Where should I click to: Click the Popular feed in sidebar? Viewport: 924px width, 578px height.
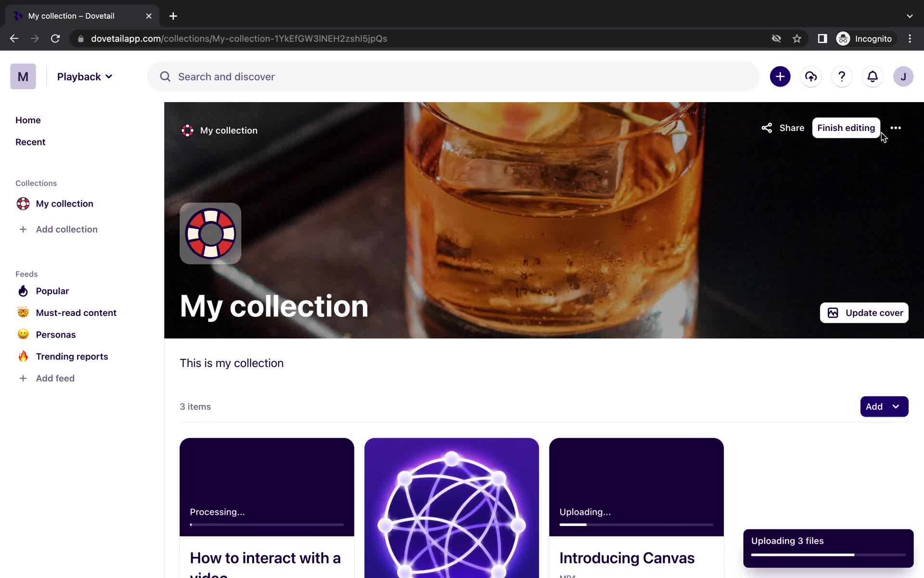(x=52, y=291)
